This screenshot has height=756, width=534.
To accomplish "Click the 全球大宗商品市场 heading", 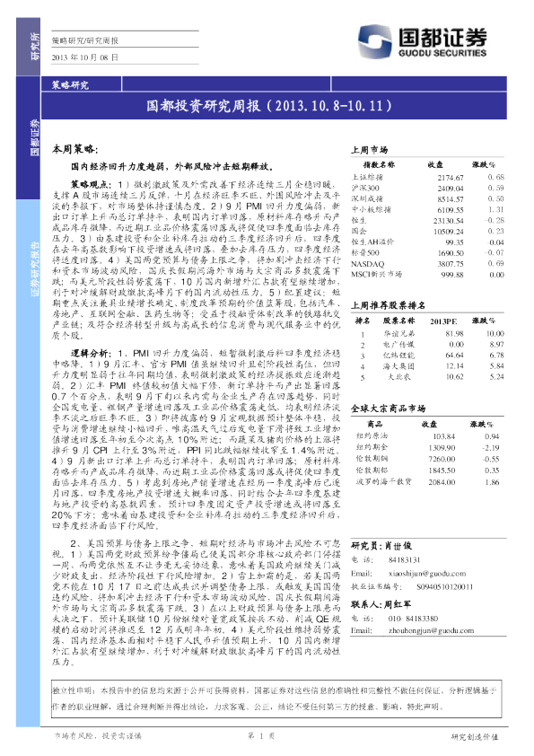I will tap(388, 409).
